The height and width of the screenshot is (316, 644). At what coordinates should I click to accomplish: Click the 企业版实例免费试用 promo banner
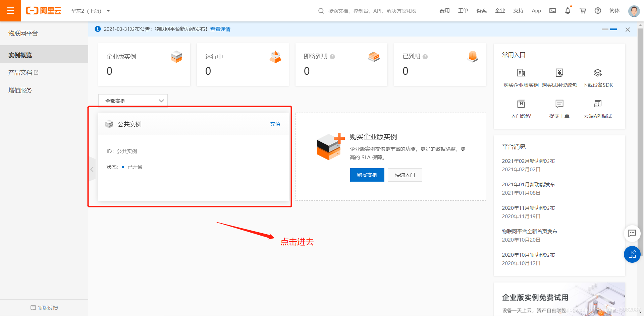559,299
